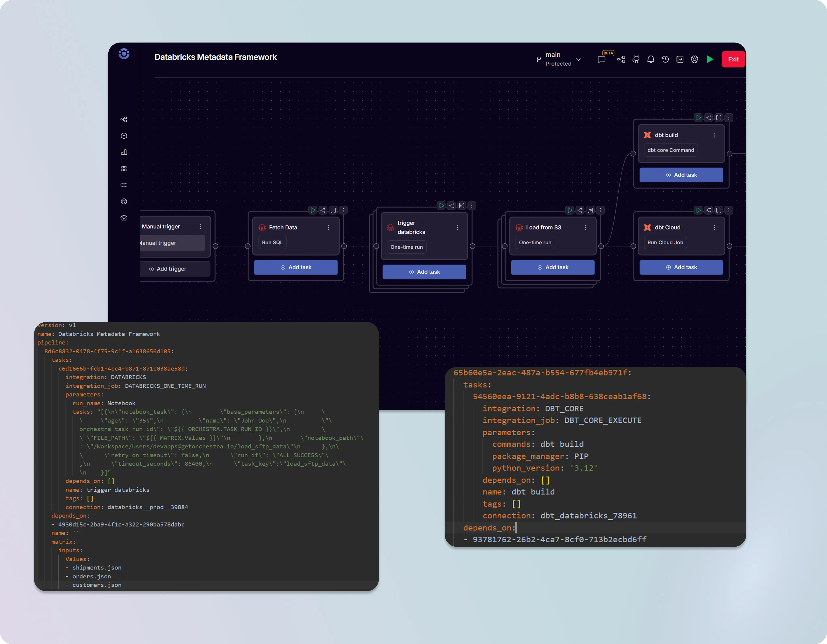
Task: Open the GitHub integration icon
Action: click(x=636, y=60)
